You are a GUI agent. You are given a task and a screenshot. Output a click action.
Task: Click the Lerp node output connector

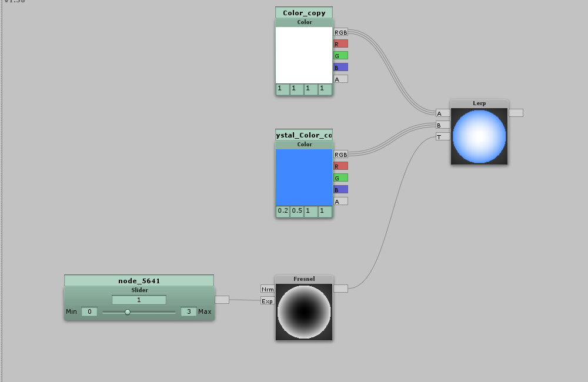(516, 113)
